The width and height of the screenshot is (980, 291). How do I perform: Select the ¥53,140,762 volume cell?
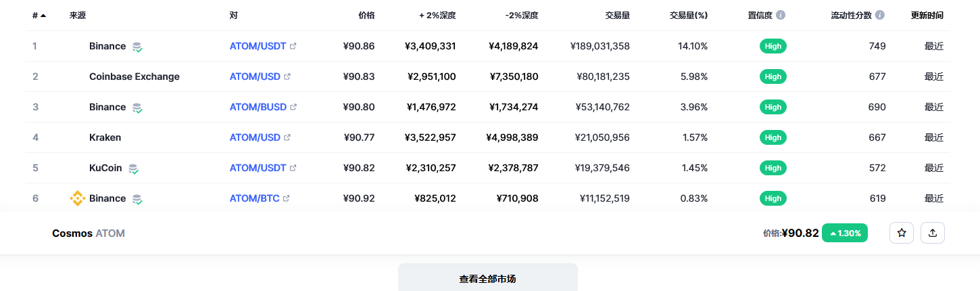tap(603, 107)
